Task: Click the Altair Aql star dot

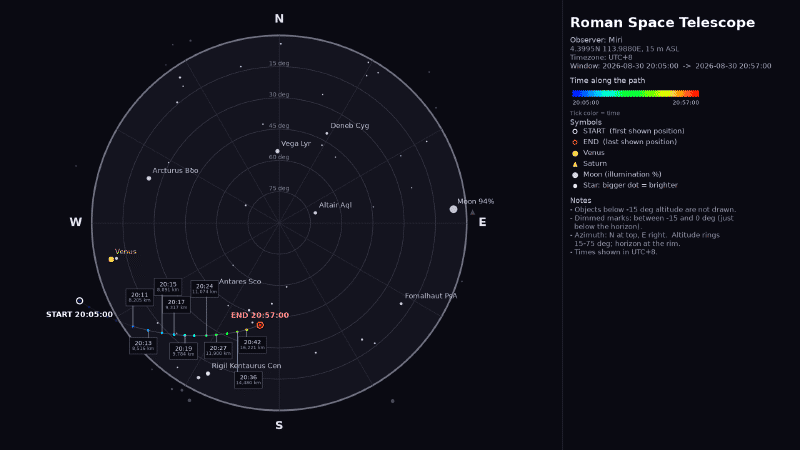Action: [315, 213]
